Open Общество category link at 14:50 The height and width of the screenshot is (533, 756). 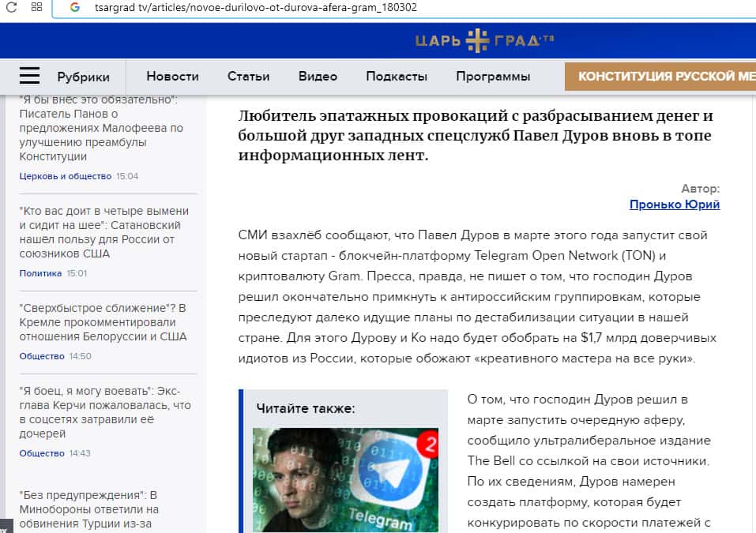pyautogui.click(x=42, y=356)
